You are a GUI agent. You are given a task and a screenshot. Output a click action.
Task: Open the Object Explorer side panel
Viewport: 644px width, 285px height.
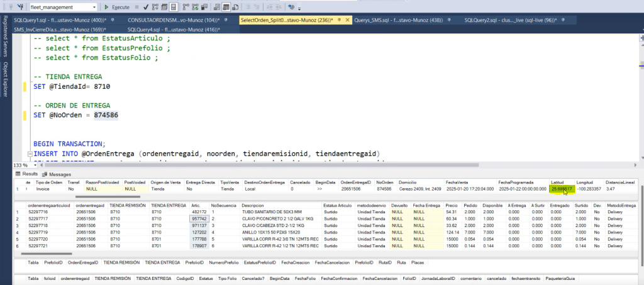[x=5, y=79]
